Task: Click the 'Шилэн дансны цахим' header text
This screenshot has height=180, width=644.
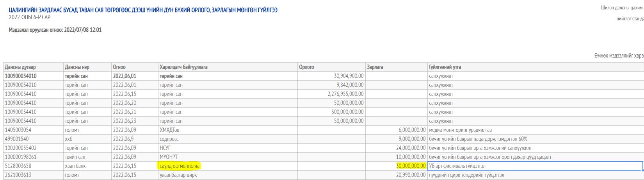Action: pyautogui.click(x=622, y=8)
